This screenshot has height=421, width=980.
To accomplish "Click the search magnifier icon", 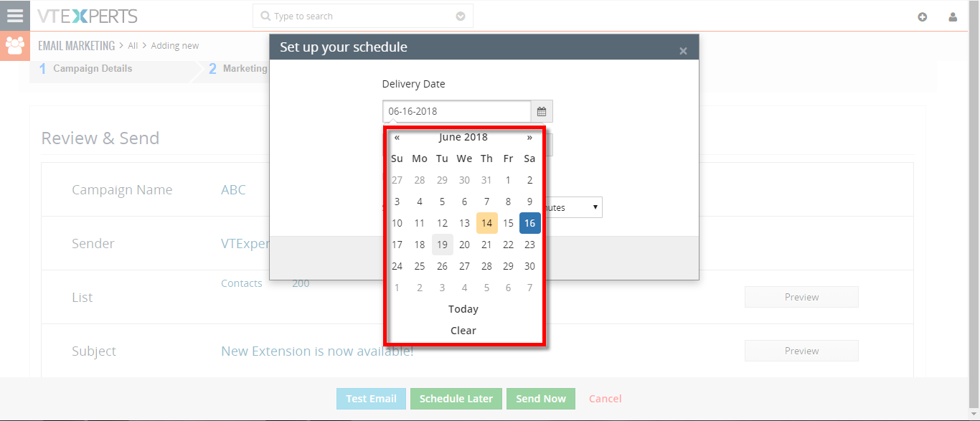I will click(265, 16).
